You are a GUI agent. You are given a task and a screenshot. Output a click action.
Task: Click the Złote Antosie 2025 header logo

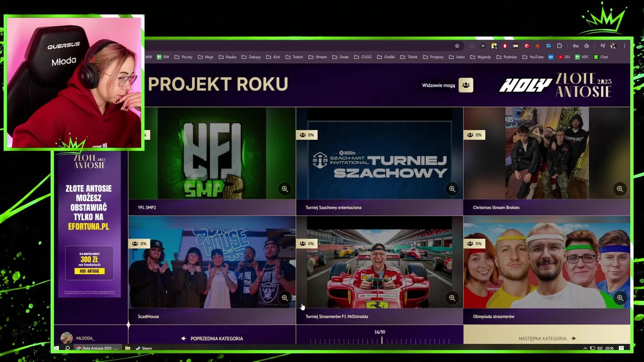(x=584, y=85)
